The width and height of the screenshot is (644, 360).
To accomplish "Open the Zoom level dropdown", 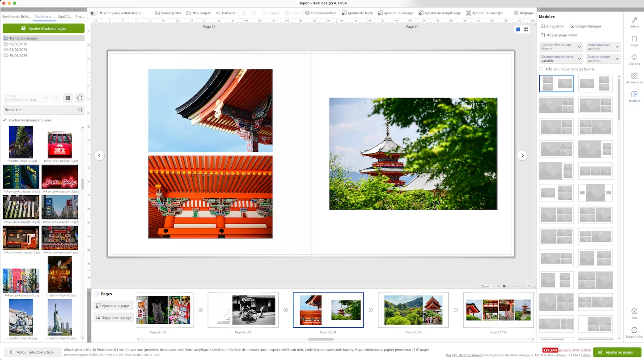I will point(487,286).
